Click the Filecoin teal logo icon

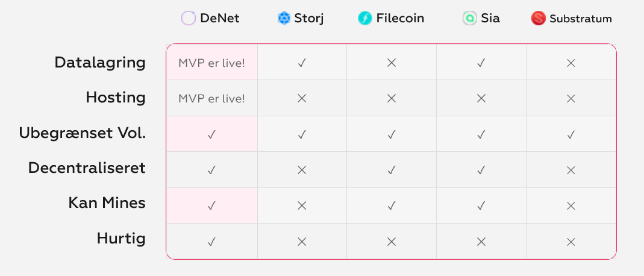tap(364, 19)
